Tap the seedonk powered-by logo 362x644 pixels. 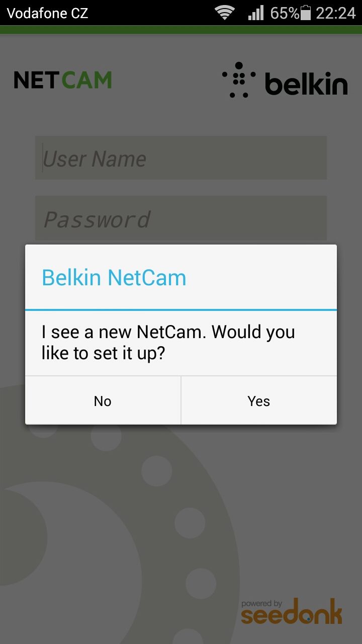click(292, 611)
